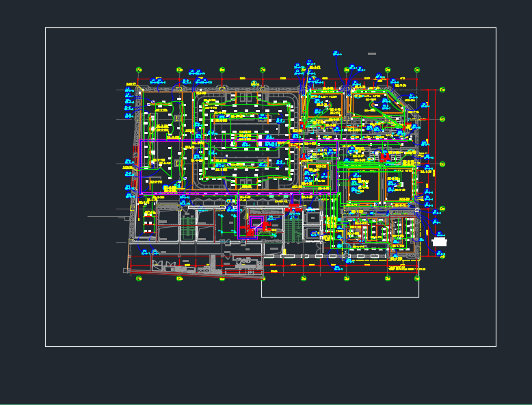Pick the solid white block right of the plan

pyautogui.click(x=440, y=242)
